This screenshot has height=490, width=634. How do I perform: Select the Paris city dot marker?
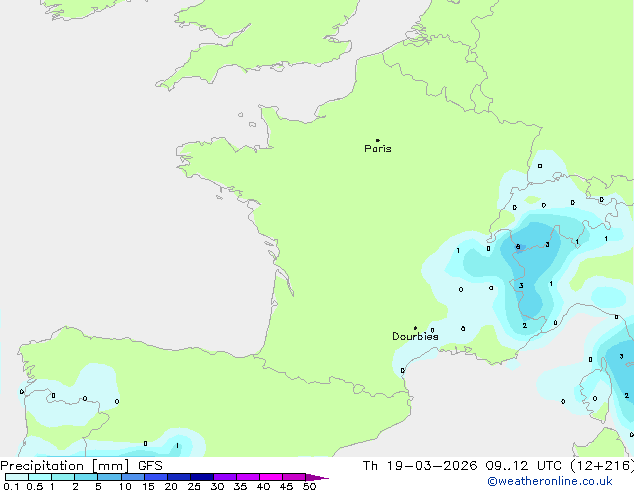tap(378, 140)
